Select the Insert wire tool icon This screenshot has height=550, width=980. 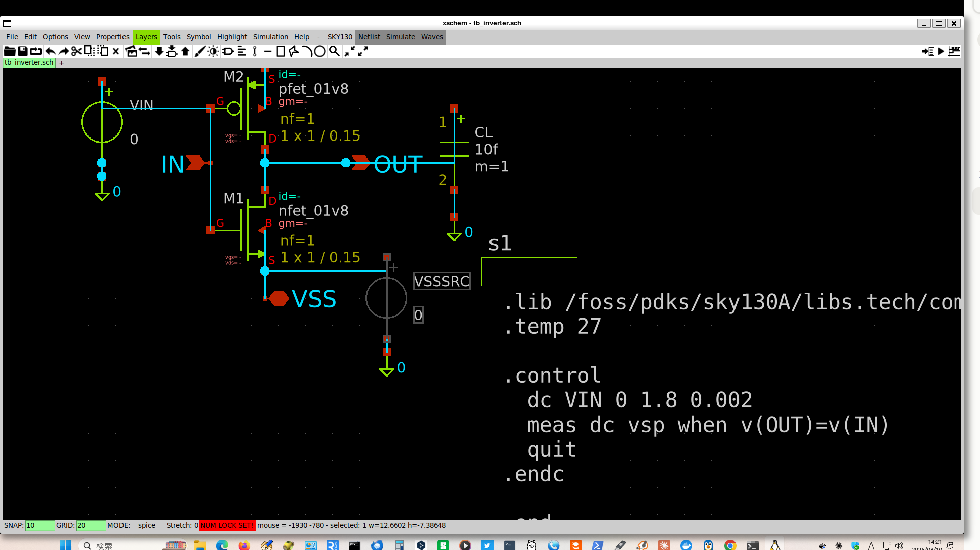point(255,51)
